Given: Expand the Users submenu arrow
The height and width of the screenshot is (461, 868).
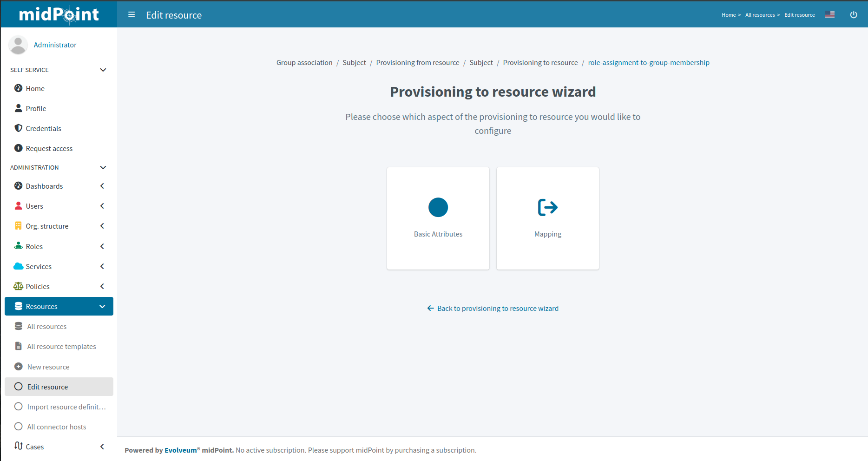Looking at the screenshot, I should (102, 206).
